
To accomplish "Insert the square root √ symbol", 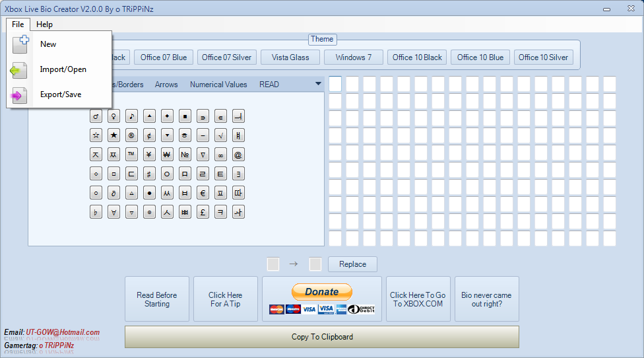I will tap(220, 135).
